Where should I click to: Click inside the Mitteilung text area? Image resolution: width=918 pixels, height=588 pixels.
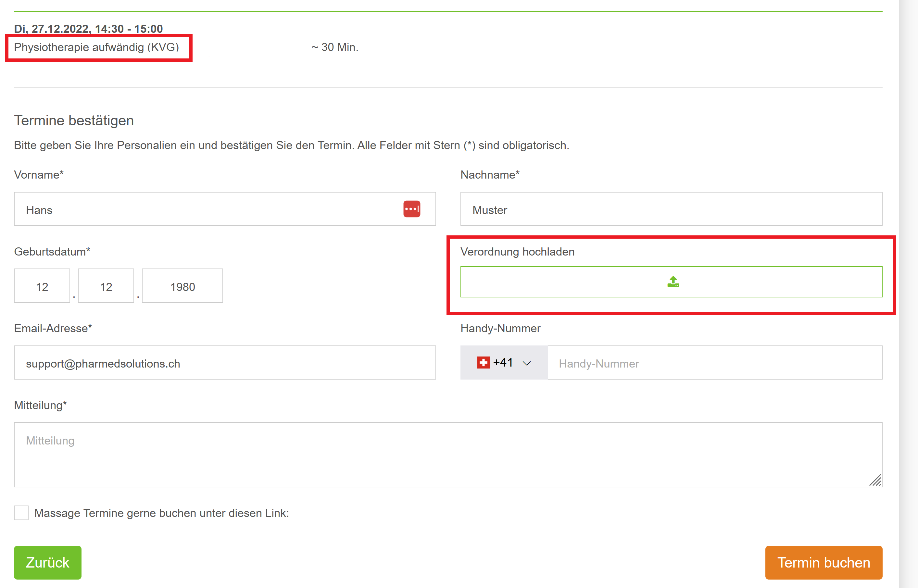point(448,454)
